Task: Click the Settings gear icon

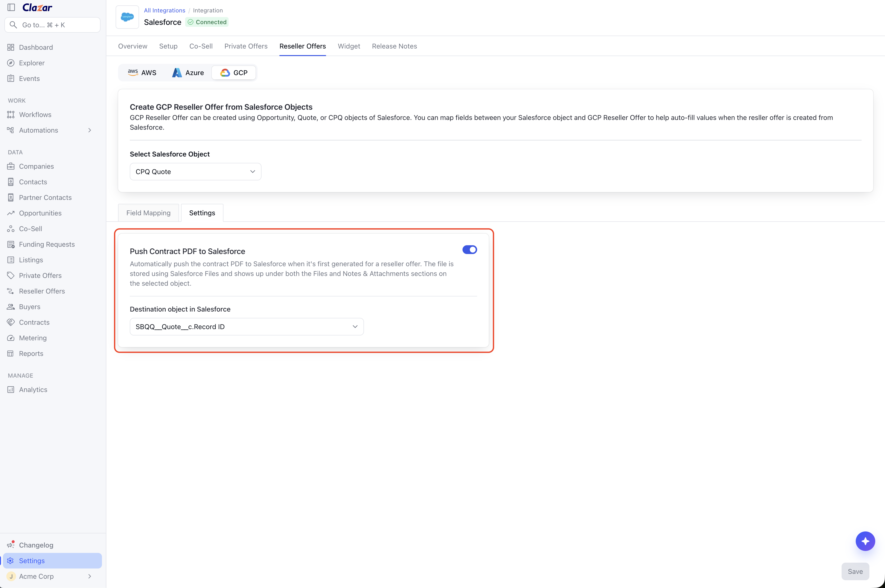Action: pos(11,561)
